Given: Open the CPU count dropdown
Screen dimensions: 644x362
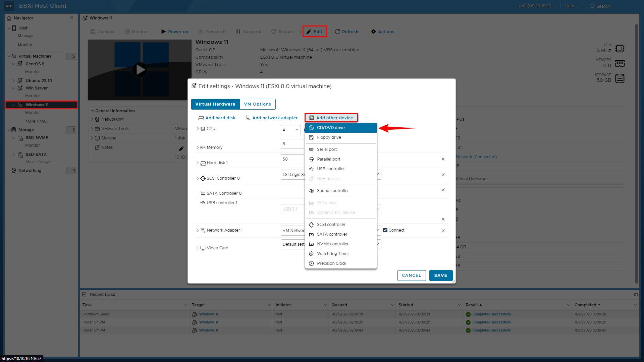Looking at the screenshot, I should [290, 130].
